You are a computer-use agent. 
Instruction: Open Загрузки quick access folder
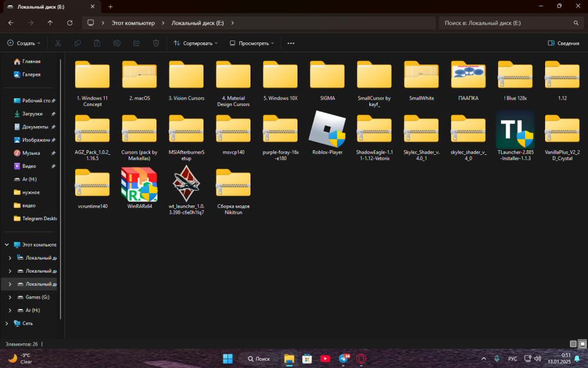(x=32, y=114)
